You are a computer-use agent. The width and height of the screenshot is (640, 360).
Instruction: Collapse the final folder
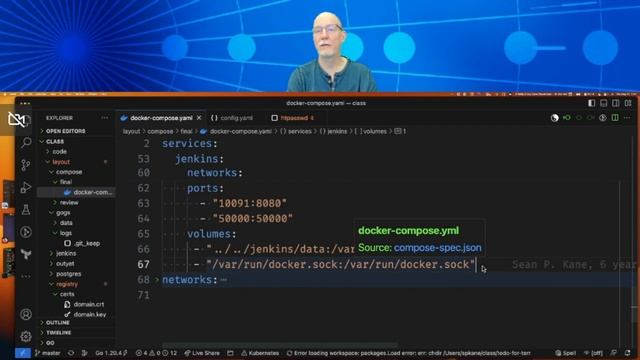tap(66, 182)
